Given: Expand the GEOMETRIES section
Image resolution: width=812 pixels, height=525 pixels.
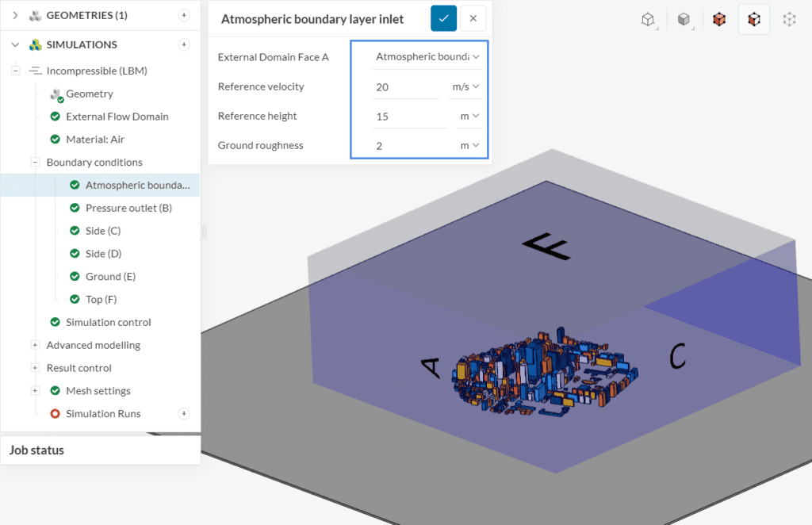Looking at the screenshot, I should click(15, 15).
